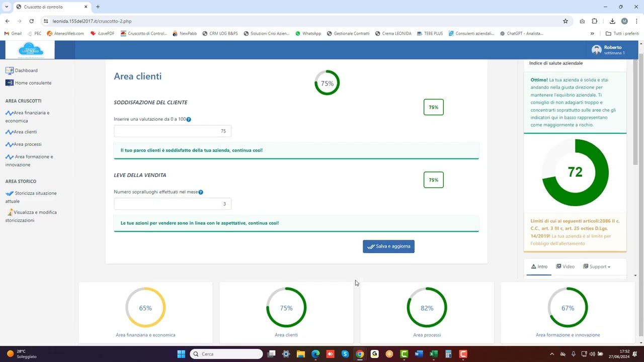Click the Leonida logo in header
The width and height of the screenshot is (644, 362).
point(30,50)
